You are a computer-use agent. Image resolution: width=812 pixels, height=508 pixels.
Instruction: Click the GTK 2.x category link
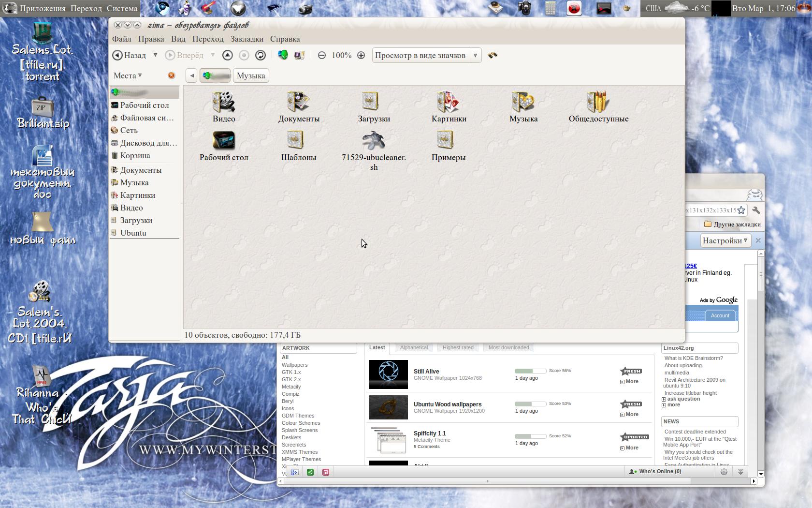tap(291, 379)
